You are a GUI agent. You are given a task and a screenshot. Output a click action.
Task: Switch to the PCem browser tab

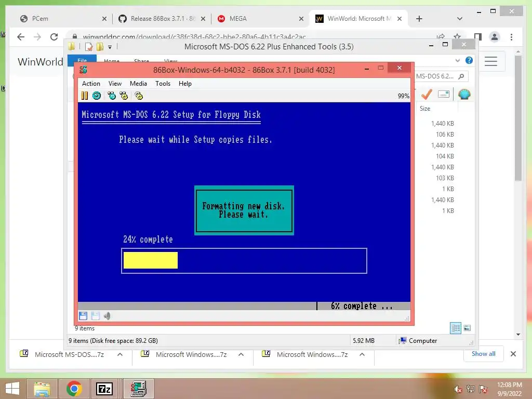[x=63, y=19]
